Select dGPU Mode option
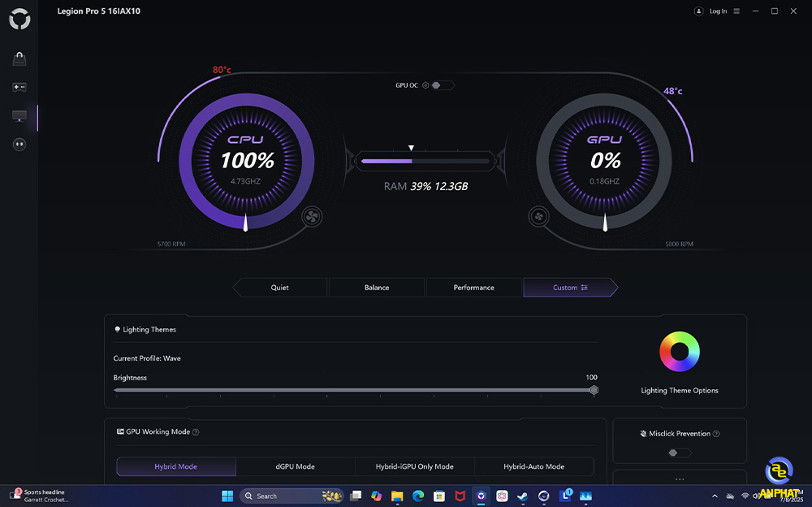The image size is (812, 507). (x=296, y=466)
